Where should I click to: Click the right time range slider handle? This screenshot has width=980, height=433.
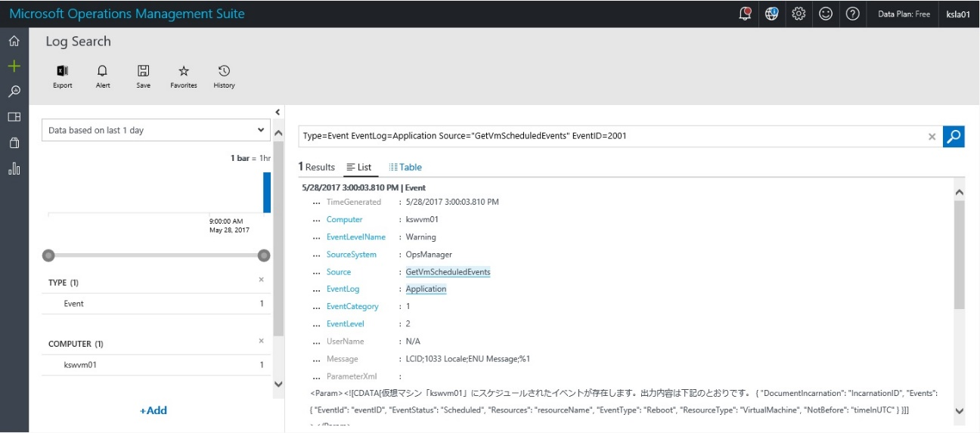coord(264,255)
